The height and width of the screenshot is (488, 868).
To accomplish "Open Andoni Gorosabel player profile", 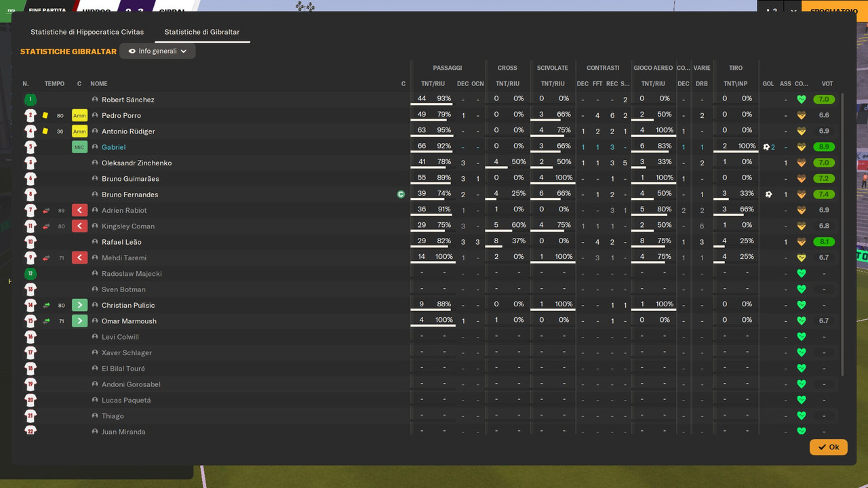I will [131, 384].
